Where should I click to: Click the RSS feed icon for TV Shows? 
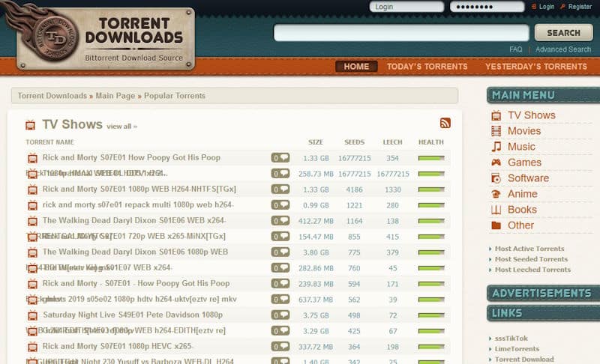[445, 123]
